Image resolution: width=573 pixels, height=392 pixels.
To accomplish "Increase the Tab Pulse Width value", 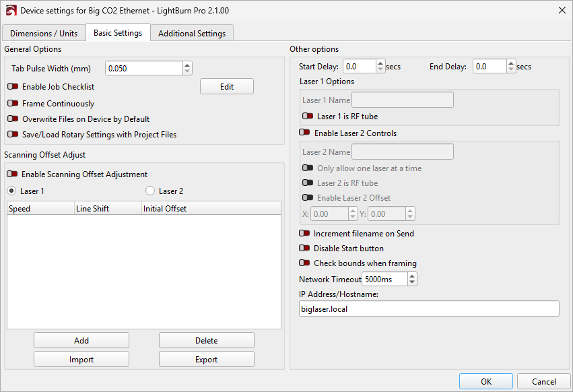I will tap(187, 65).
